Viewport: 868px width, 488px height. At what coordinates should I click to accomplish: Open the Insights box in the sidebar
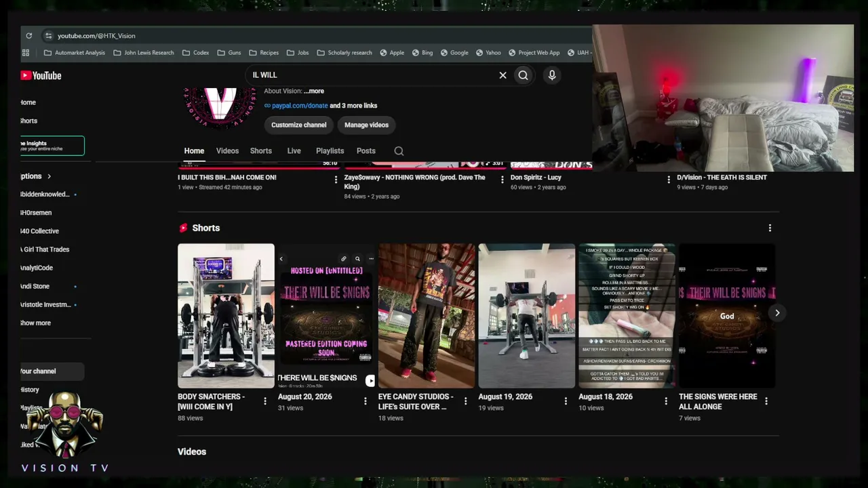(x=52, y=146)
